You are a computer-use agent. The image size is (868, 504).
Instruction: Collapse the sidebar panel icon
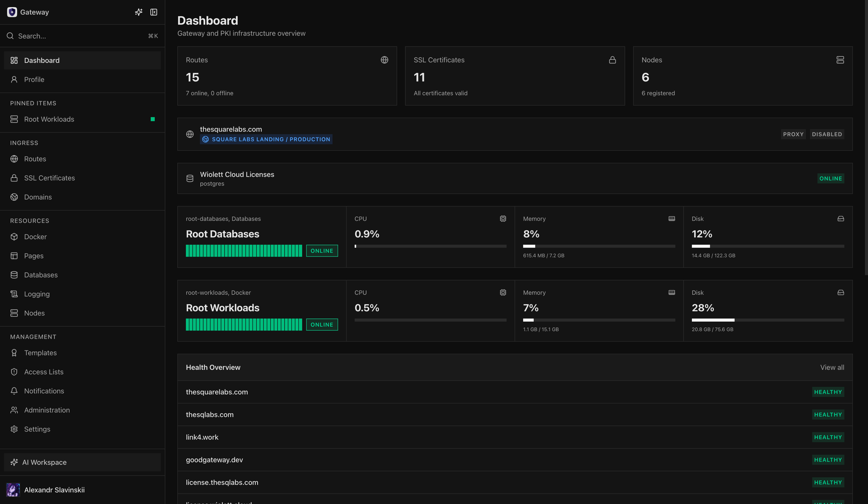click(154, 12)
